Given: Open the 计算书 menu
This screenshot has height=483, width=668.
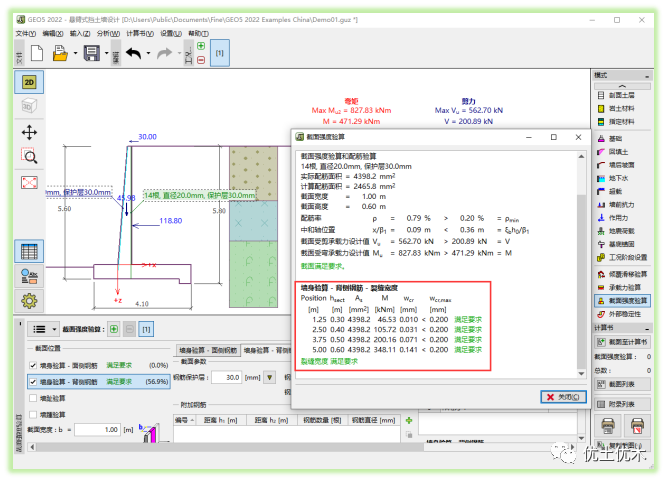Looking at the screenshot, I should point(140,33).
